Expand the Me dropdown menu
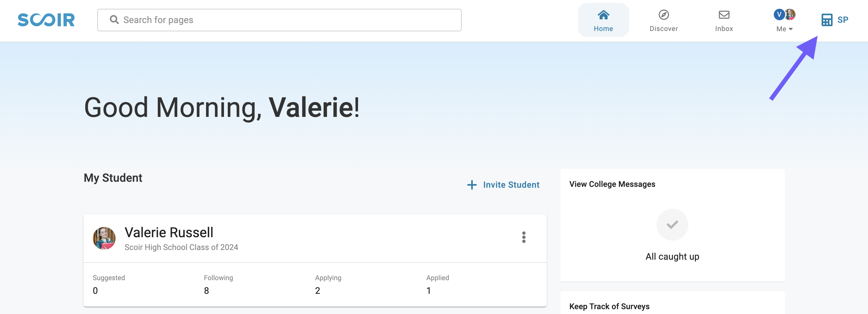 (x=784, y=29)
